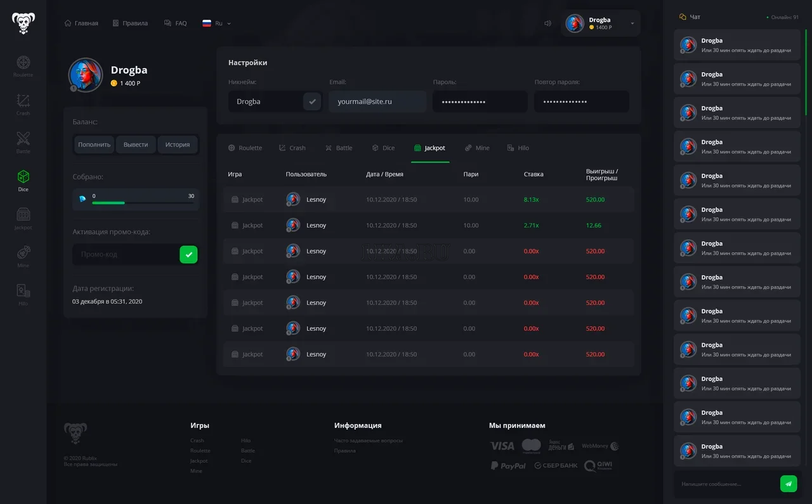This screenshot has width=812, height=504.
Task: Select Battle swords icon in sidebar
Action: point(23,142)
